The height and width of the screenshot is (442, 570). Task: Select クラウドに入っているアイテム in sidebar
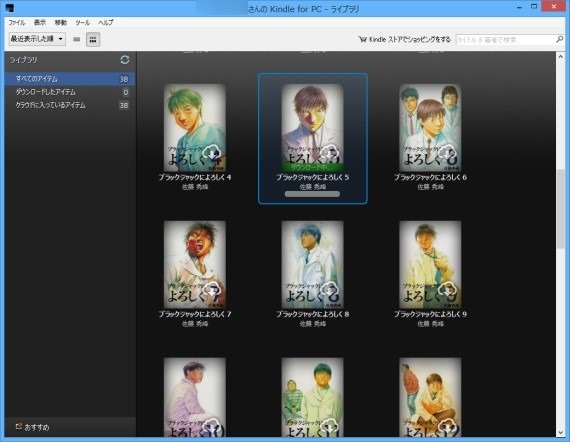[70, 105]
